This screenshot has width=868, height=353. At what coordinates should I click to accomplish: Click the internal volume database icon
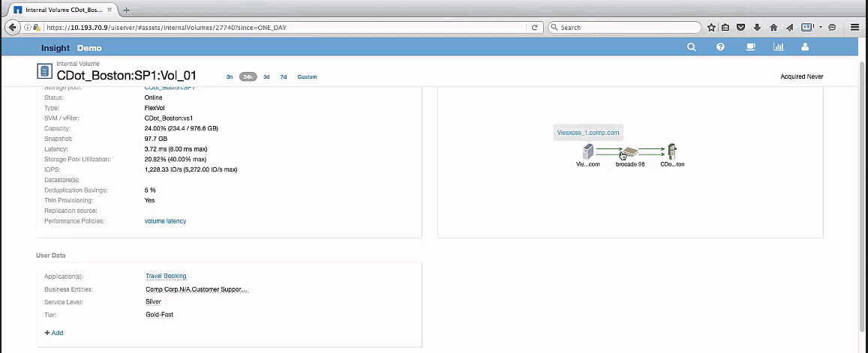[x=44, y=70]
